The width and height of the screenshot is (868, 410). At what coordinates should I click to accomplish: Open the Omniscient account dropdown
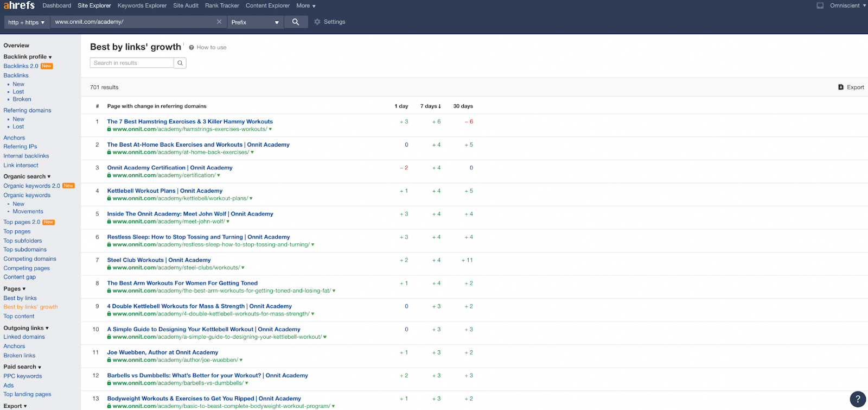pyautogui.click(x=848, y=5)
